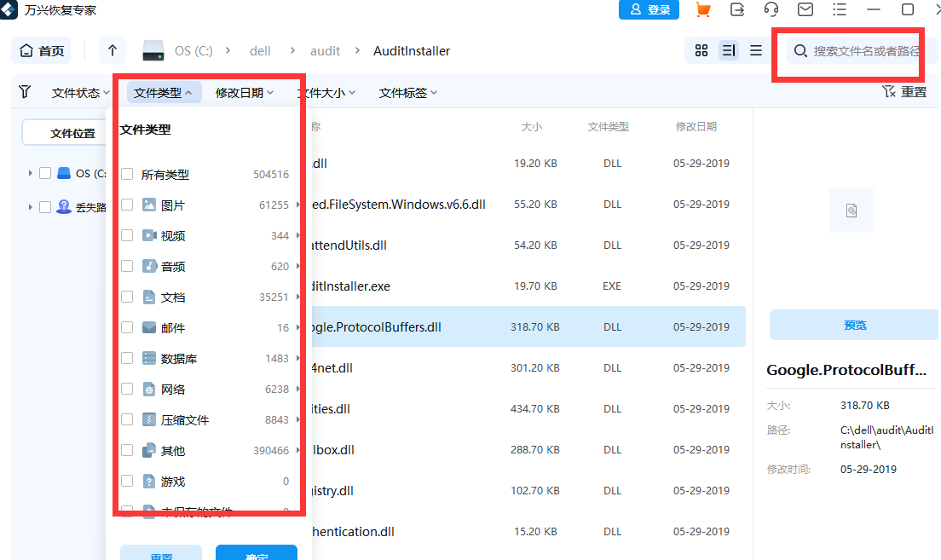Screen dimensions: 941x560
Task: Click the dell breadcrumb item
Action: 260,50
